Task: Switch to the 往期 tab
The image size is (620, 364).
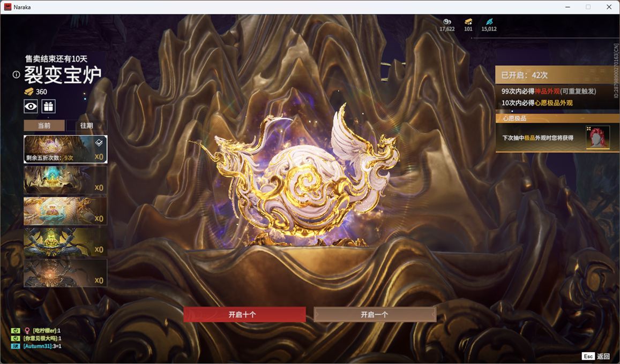Action: [87, 126]
